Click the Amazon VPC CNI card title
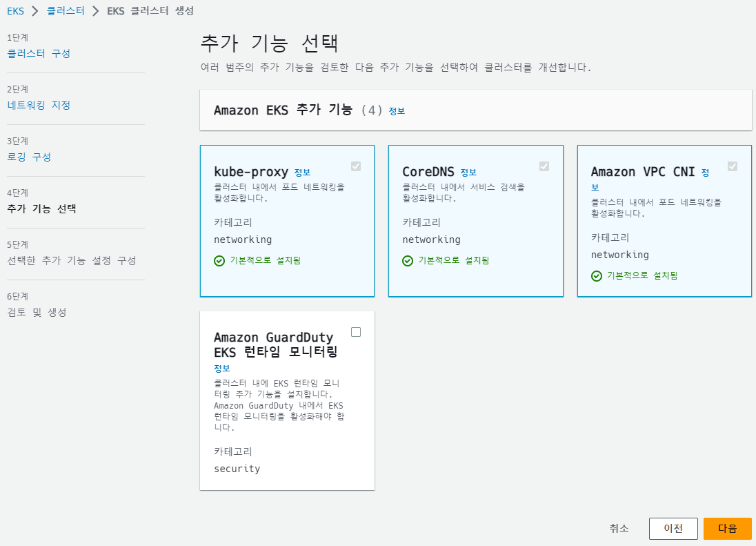Image resolution: width=756 pixels, height=546 pixels. (x=643, y=172)
